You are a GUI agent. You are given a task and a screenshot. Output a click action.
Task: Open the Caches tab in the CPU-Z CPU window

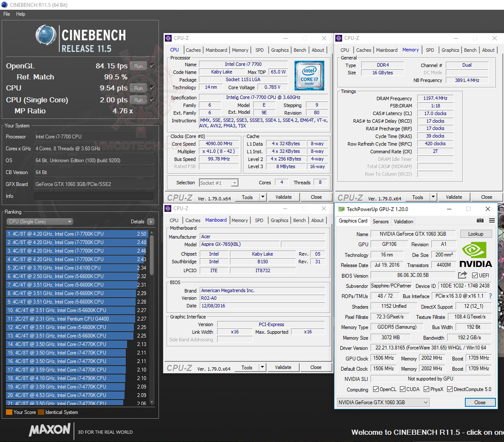[x=193, y=50]
